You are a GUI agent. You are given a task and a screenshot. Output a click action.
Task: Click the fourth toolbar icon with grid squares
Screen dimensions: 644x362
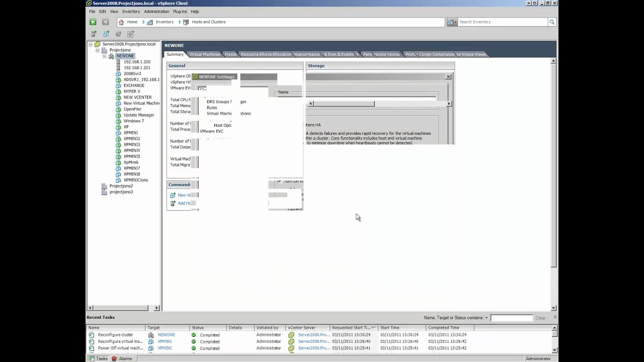(x=130, y=34)
